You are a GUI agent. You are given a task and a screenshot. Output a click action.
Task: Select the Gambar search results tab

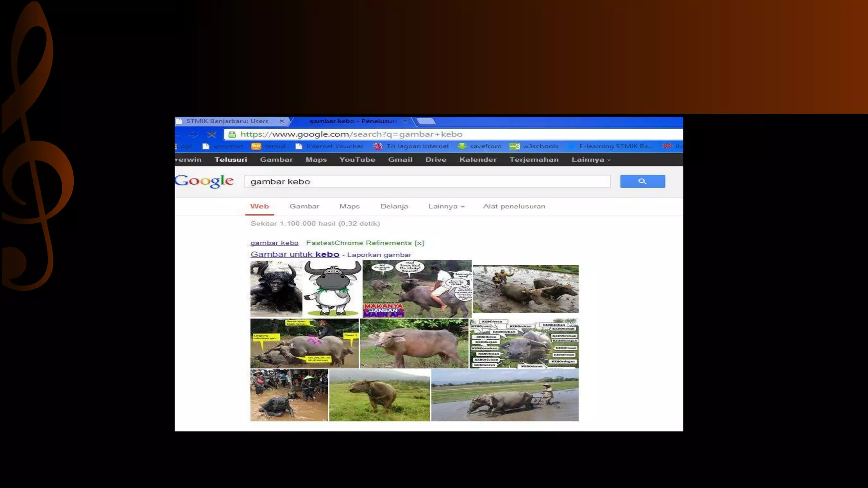pos(304,206)
